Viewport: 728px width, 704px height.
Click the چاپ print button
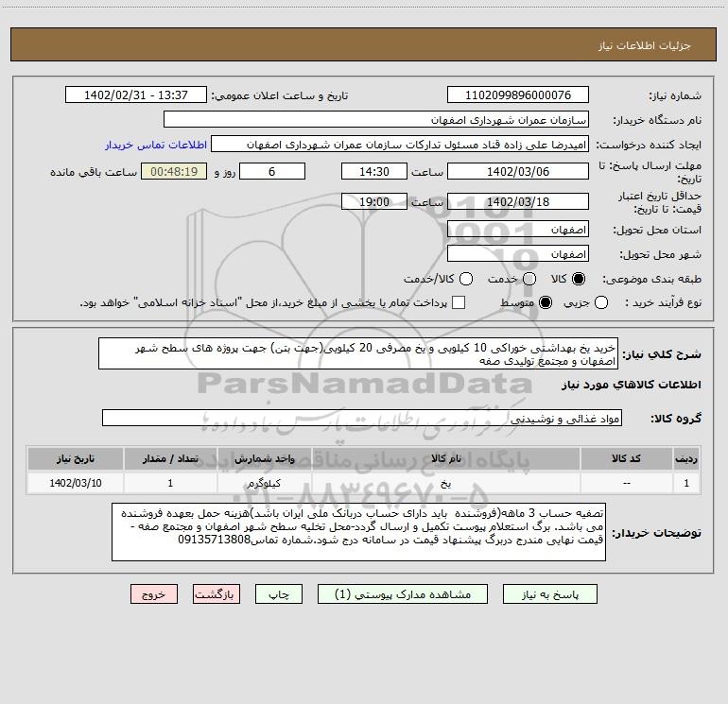(279, 594)
